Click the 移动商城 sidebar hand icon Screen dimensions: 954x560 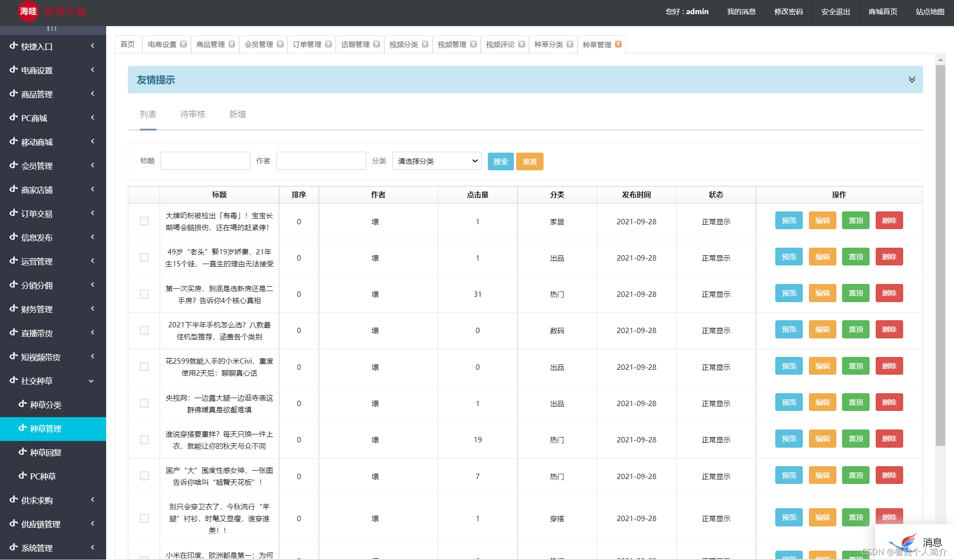coord(14,141)
